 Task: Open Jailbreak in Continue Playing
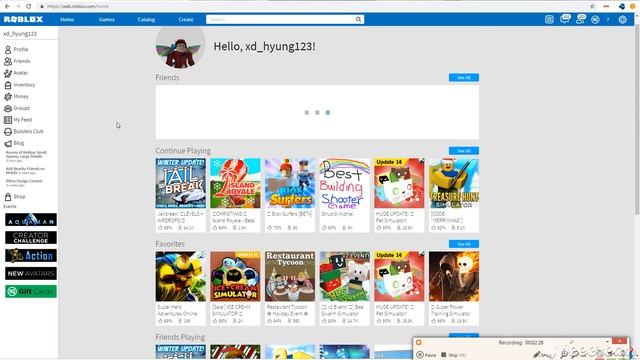pyautogui.click(x=180, y=183)
